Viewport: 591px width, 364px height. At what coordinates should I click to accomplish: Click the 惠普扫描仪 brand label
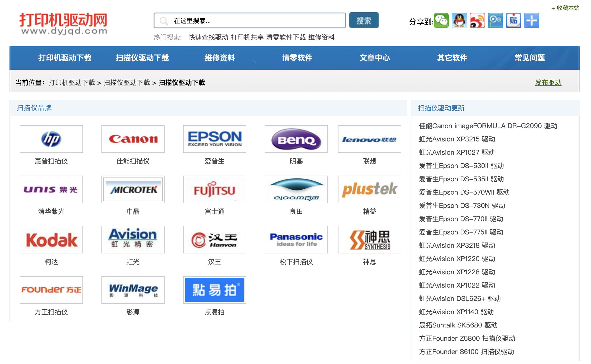(51, 161)
